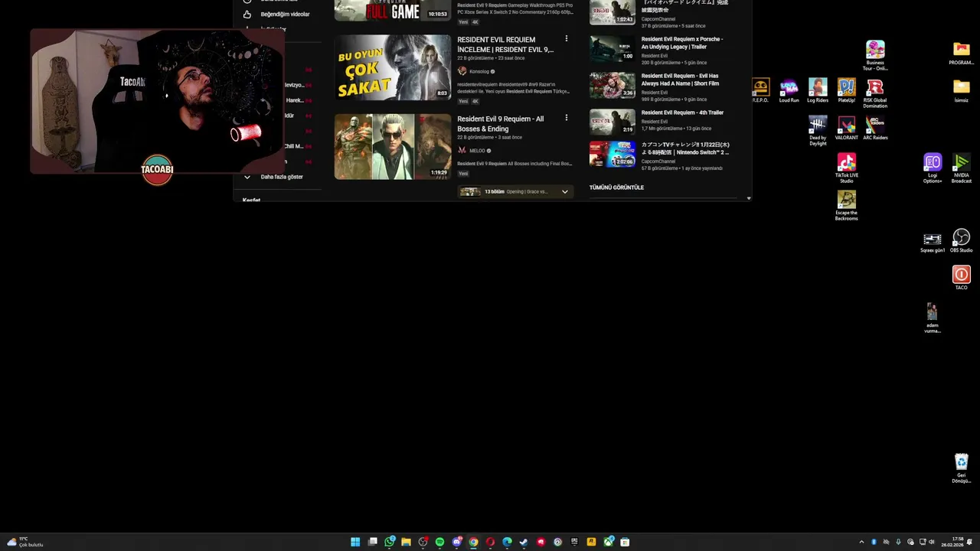Open the 2:02:06 CapcomChannel Nintendo Switch video

point(612,154)
